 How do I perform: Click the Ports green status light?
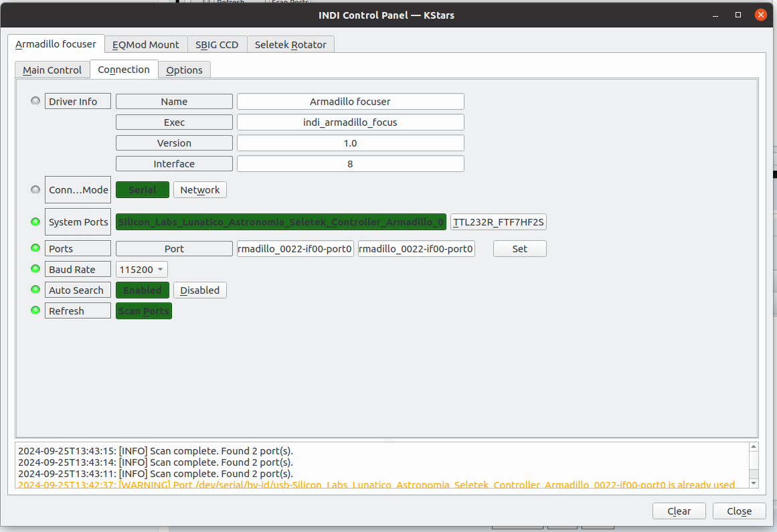(35, 248)
